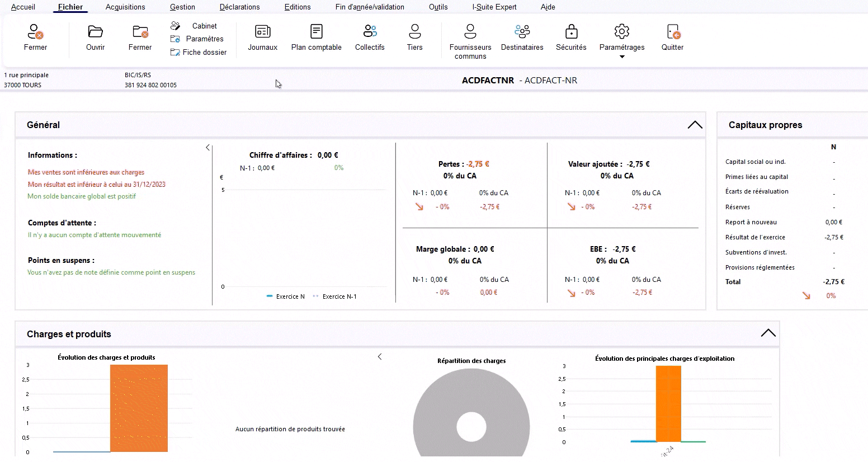Click SIRET number 381 924 802 00105
Image resolution: width=868 pixels, height=462 pixels.
(x=150, y=85)
